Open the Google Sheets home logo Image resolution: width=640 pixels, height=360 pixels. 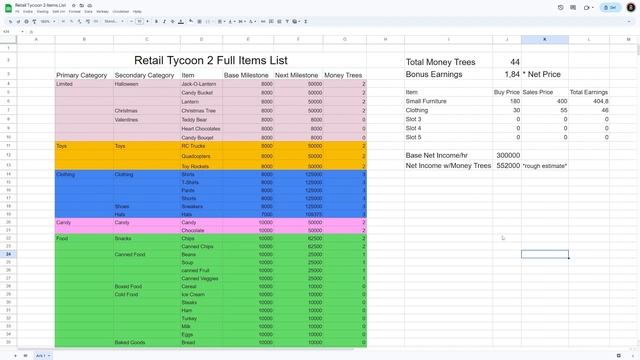8,8
